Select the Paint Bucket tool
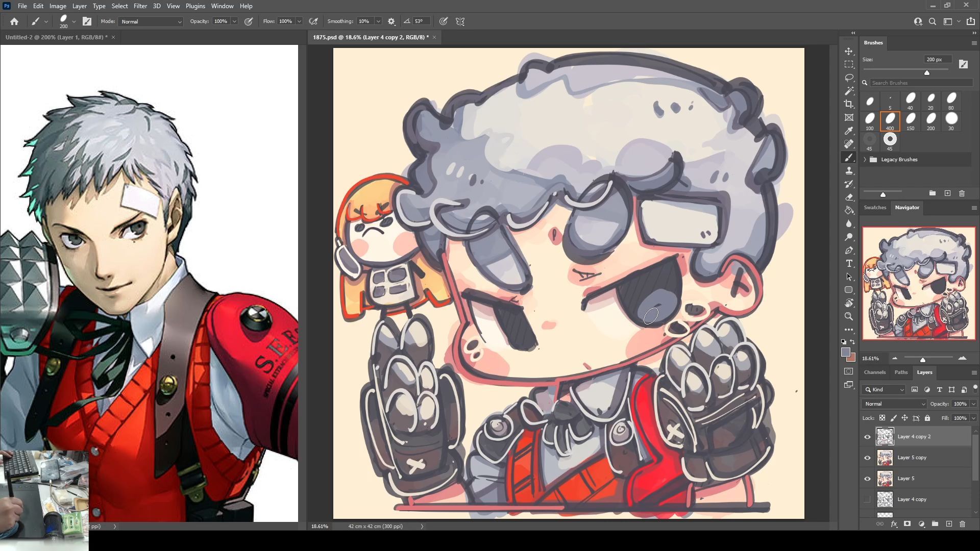Image resolution: width=980 pixels, height=551 pixels. pyautogui.click(x=849, y=210)
